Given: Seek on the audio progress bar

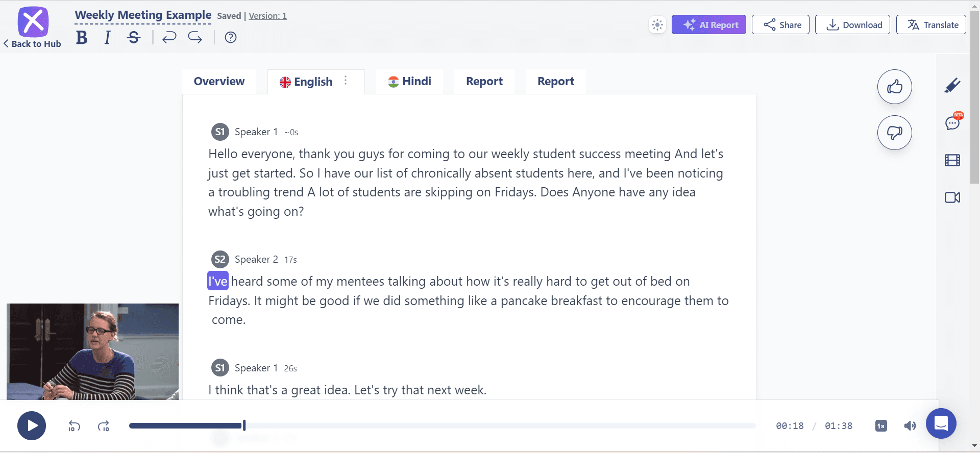Looking at the screenshot, I should (442, 425).
